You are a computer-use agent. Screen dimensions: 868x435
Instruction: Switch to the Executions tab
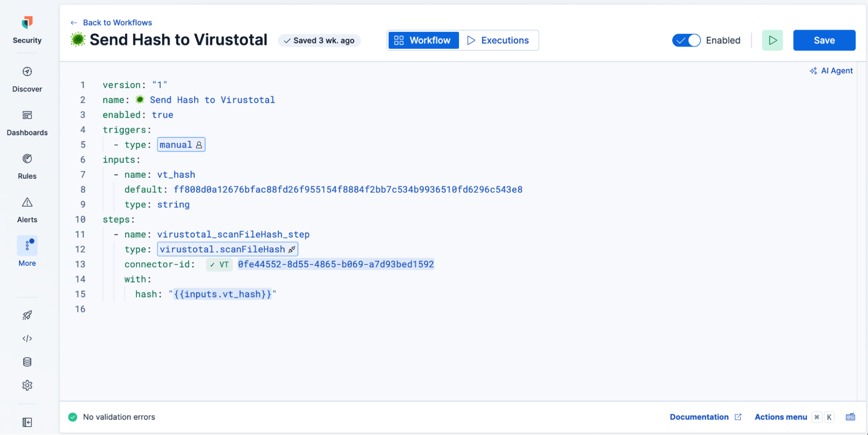[498, 40]
